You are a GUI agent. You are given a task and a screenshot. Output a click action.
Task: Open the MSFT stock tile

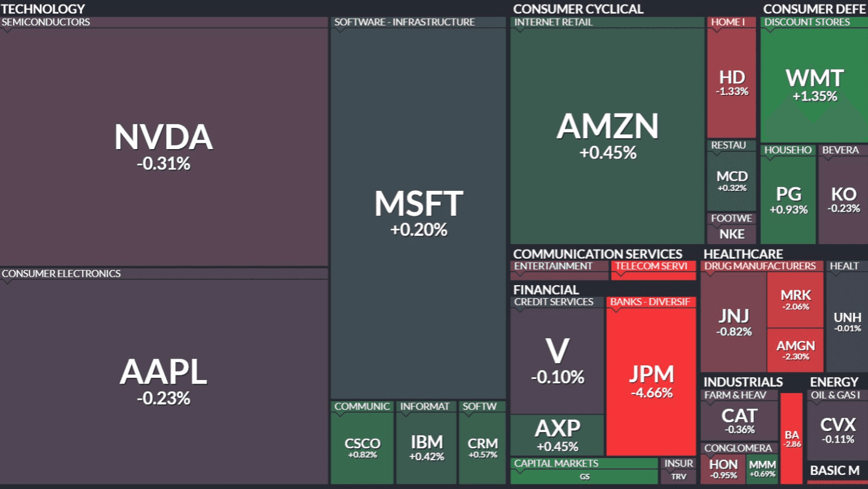(418, 212)
